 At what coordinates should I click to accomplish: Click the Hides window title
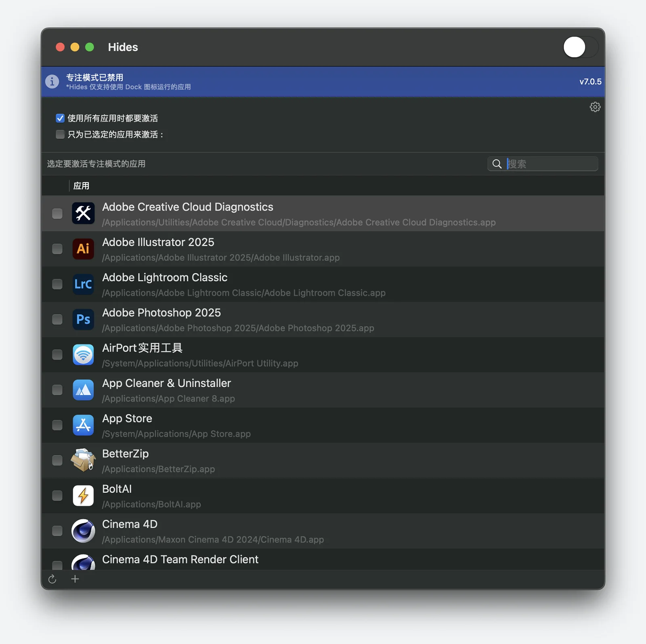pyautogui.click(x=123, y=47)
